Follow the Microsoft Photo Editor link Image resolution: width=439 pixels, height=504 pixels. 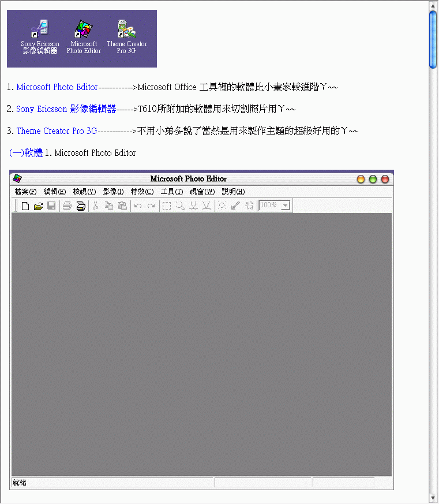click(x=57, y=87)
